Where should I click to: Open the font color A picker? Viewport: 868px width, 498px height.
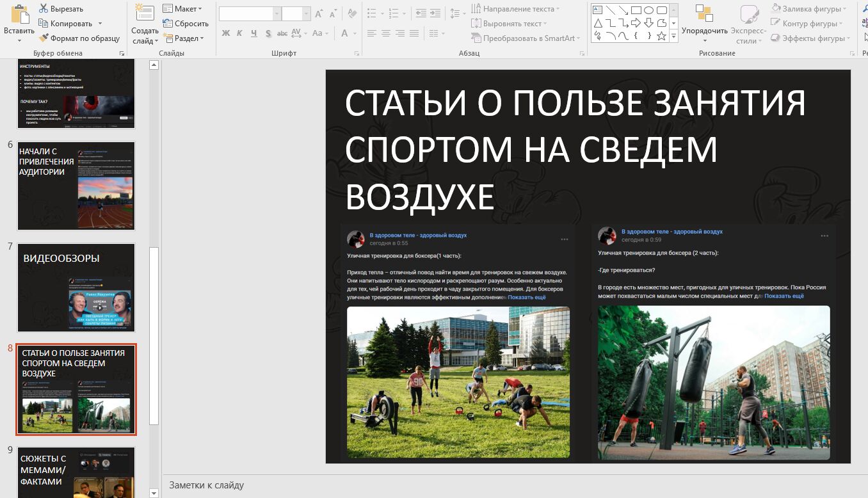[x=348, y=33]
